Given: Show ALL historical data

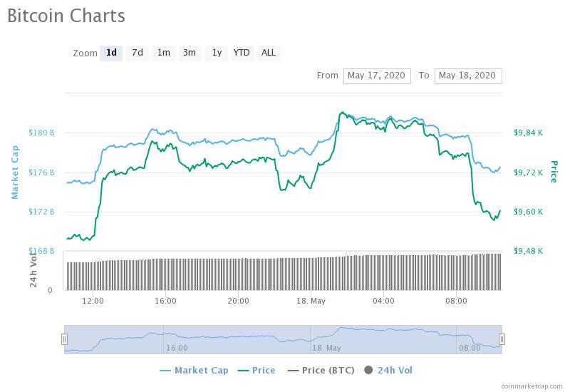Looking at the screenshot, I should pos(269,53).
